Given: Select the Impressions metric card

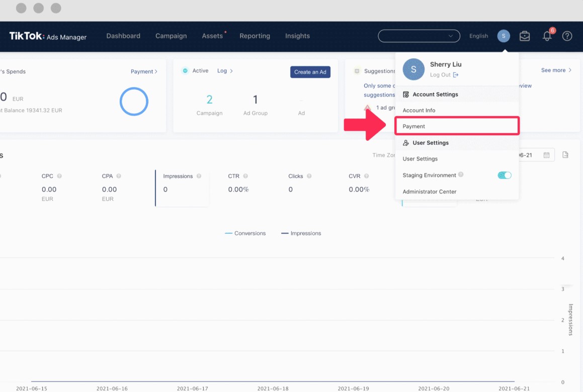Looking at the screenshot, I should (182, 187).
